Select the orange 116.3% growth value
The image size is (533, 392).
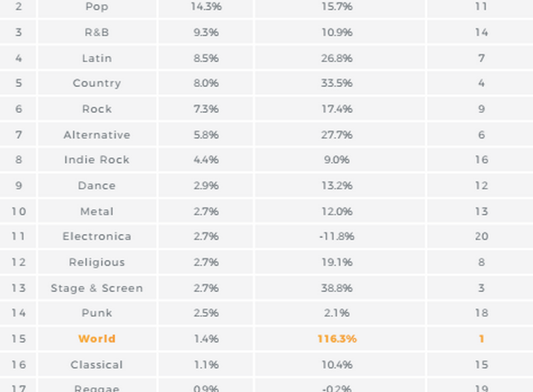coord(337,338)
